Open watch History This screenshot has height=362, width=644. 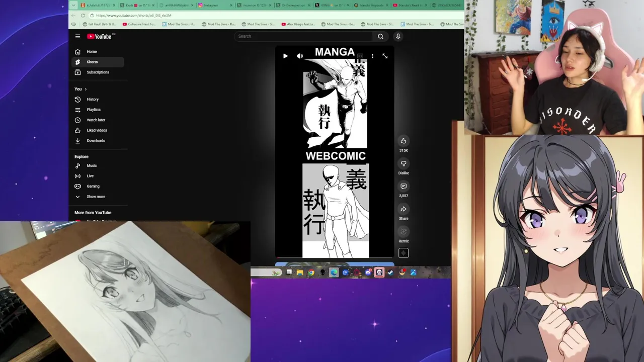[x=98, y=99]
